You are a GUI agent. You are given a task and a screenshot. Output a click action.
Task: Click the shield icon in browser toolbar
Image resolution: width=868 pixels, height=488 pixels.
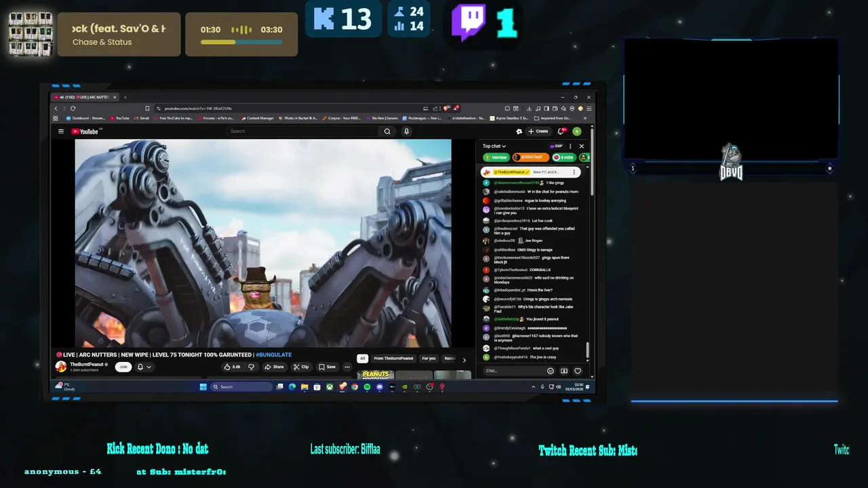tap(572, 108)
